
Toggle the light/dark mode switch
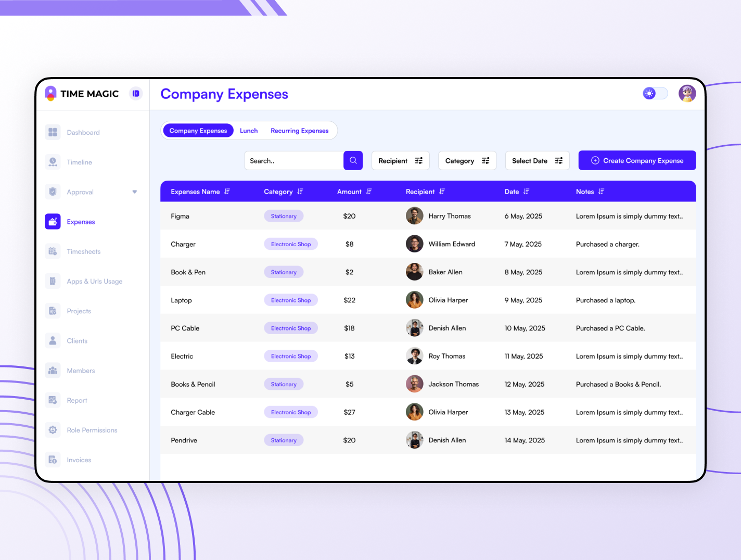[x=655, y=94]
